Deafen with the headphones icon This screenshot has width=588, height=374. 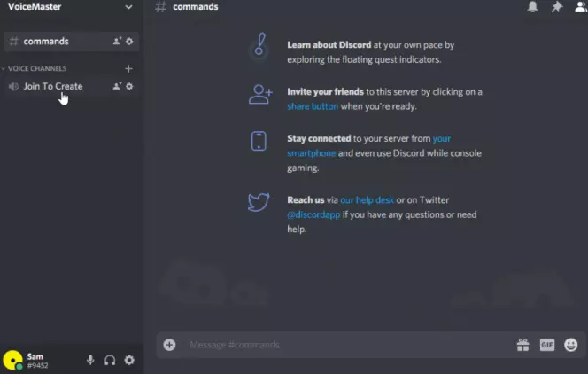[x=110, y=360]
